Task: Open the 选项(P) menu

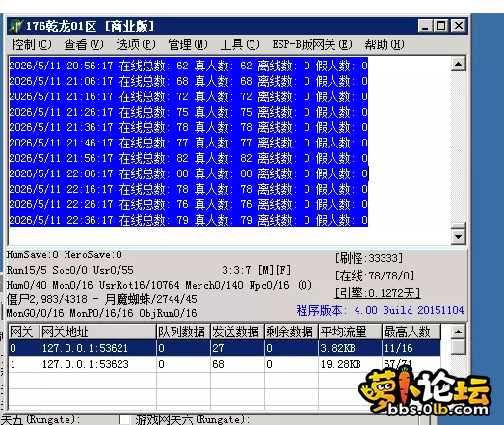Action: point(136,44)
